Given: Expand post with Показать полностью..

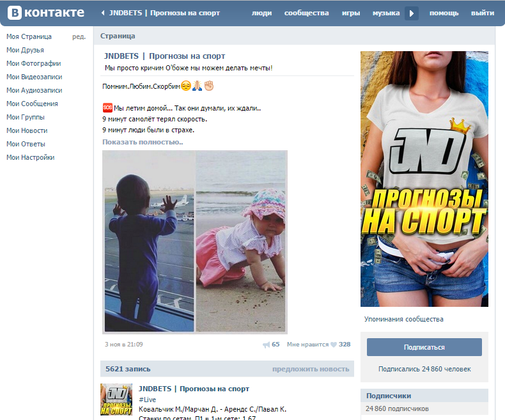Looking at the screenshot, I should tap(143, 142).
